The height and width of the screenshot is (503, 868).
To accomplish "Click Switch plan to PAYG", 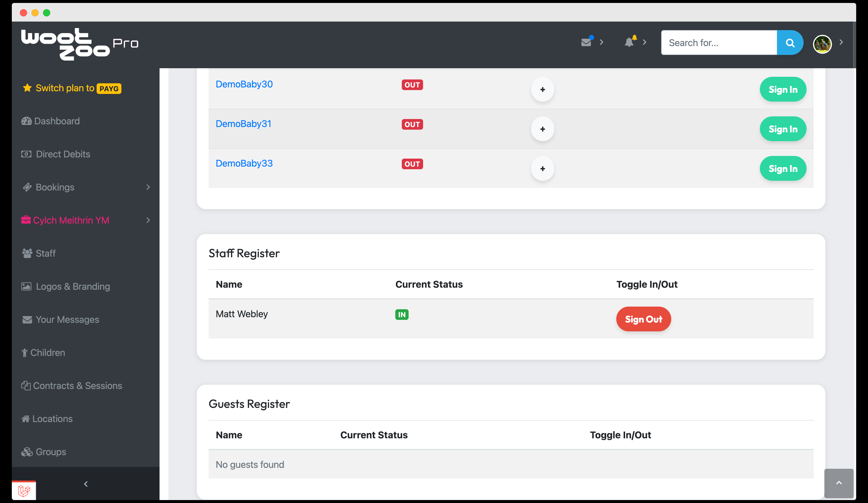I will pyautogui.click(x=72, y=88).
